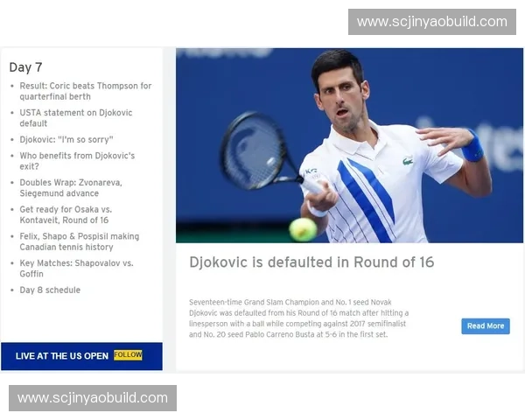The width and height of the screenshot is (525, 420).
Task: View Key Matches: Shapovalov vs. Goffin
Action: [76, 268]
